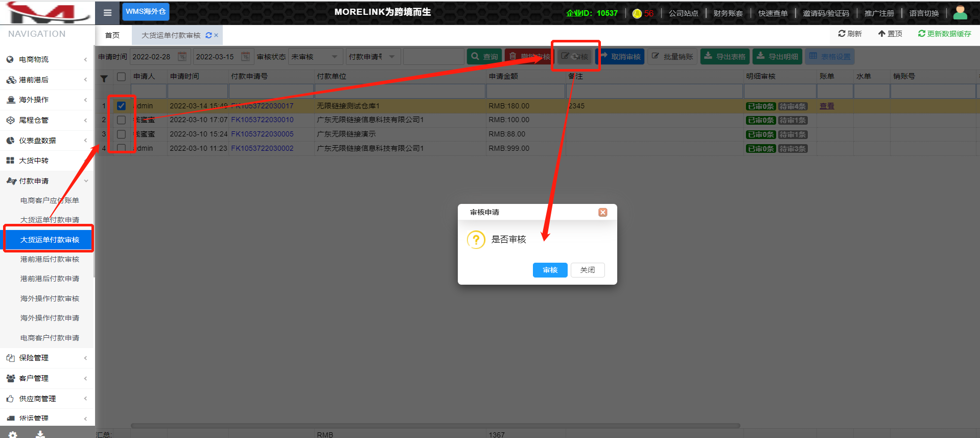Open 大货运单付款申请 submenu item

[x=50, y=220]
